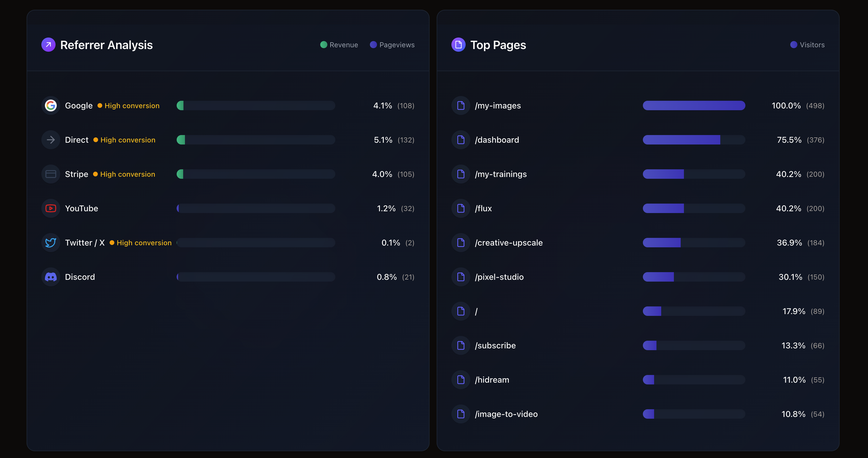Open the /creative-upscale page link
The width and height of the screenshot is (868, 458).
point(508,243)
